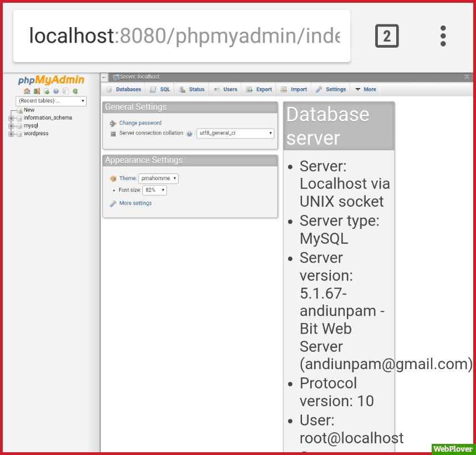Open the phpMyAdmin documentation page icon
Viewport: 476px width, 455px height.
point(65,91)
